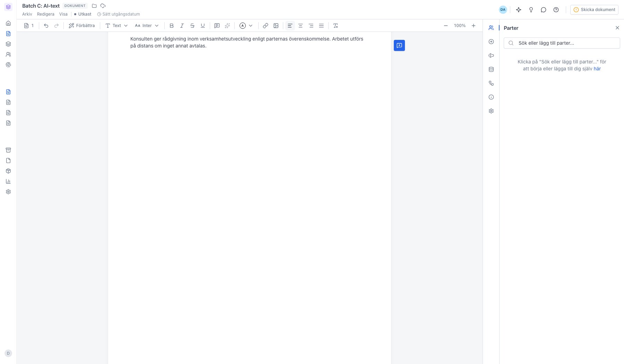Toggle underline formatting
This screenshot has height=364, width=624.
click(x=203, y=26)
